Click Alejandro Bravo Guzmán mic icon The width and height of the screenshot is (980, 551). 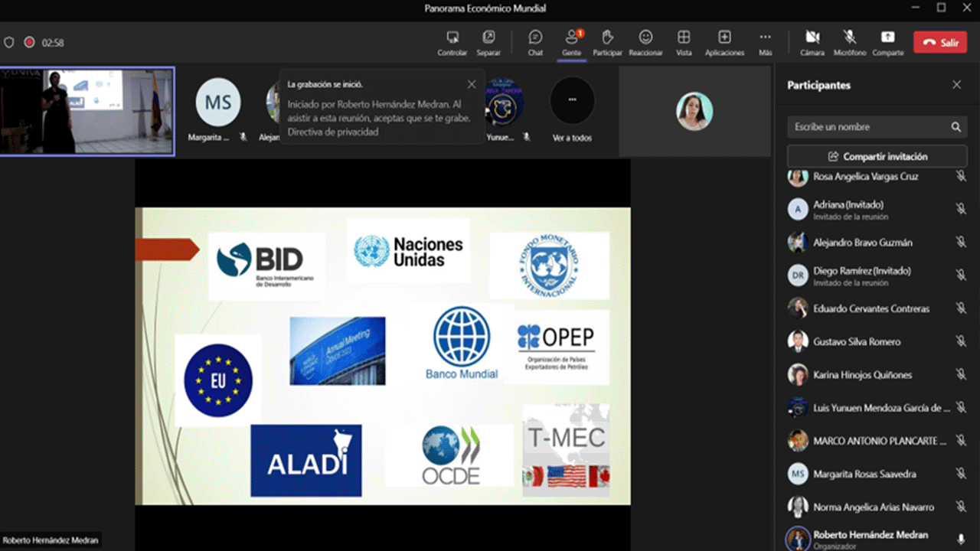click(961, 243)
